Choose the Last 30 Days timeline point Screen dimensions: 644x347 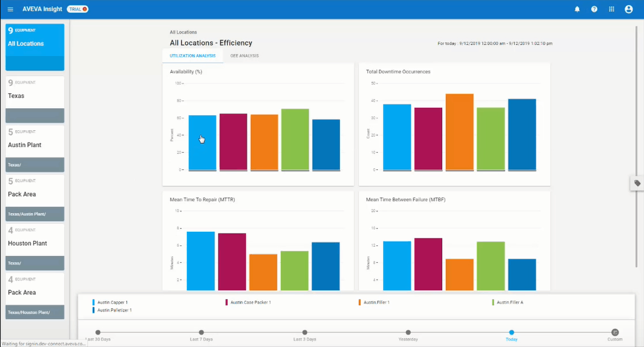[97, 333]
